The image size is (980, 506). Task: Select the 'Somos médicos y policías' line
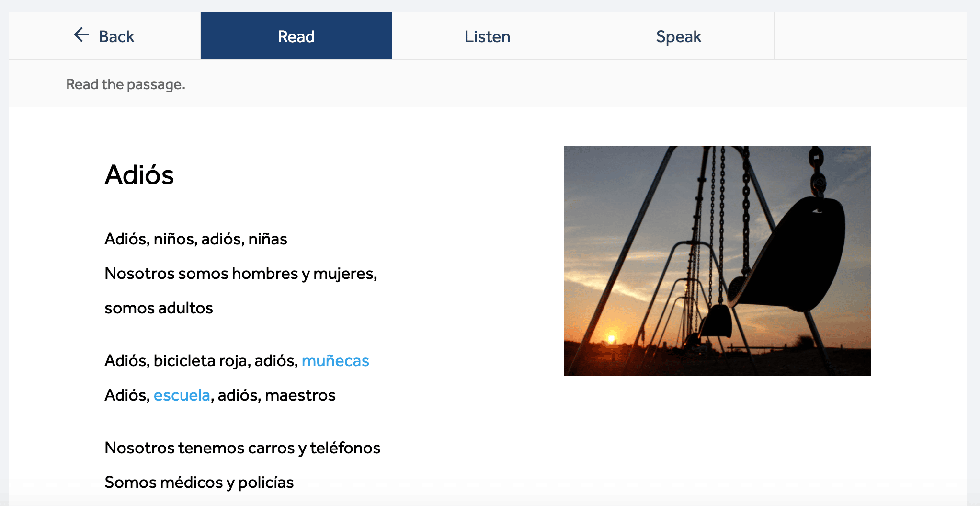pyautogui.click(x=199, y=483)
